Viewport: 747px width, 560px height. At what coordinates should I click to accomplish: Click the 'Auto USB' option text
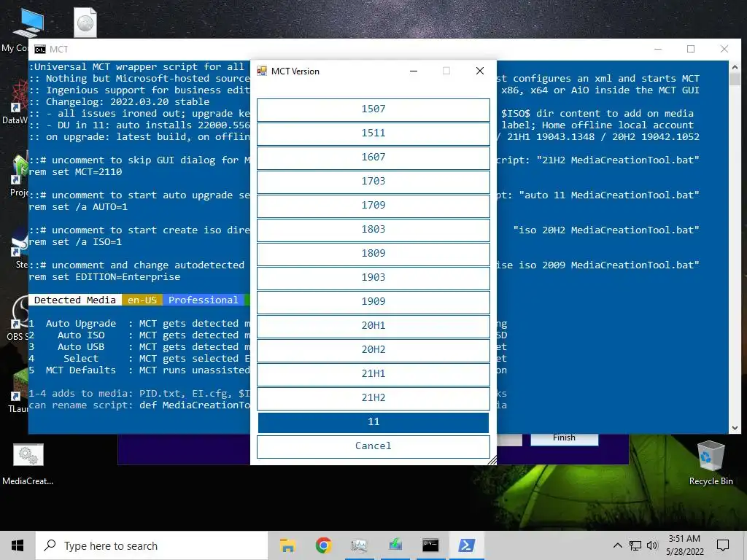pyautogui.click(x=80, y=346)
